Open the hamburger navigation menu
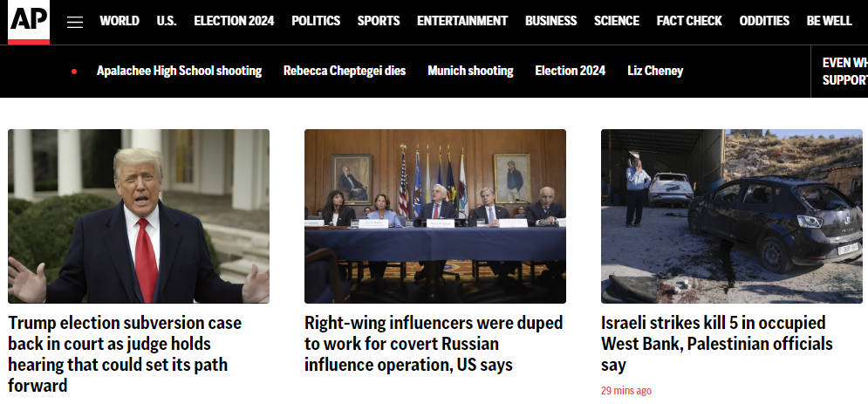 point(75,22)
